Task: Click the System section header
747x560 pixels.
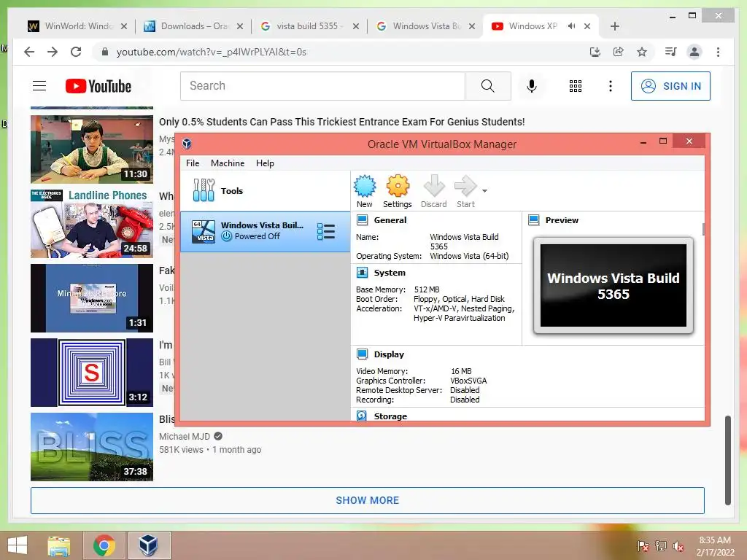Action: click(390, 273)
